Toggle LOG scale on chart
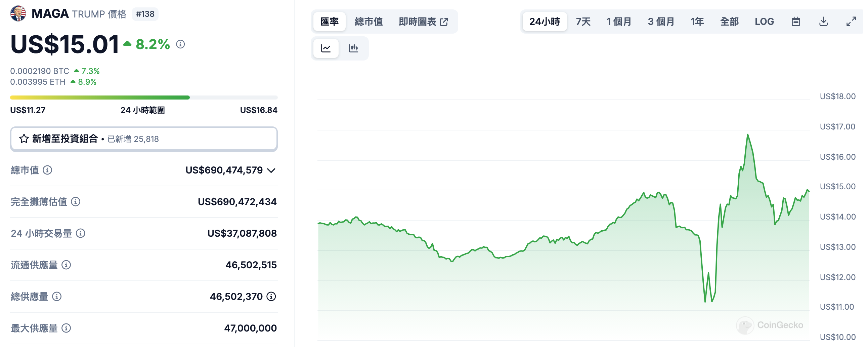The height and width of the screenshot is (347, 868). [764, 22]
